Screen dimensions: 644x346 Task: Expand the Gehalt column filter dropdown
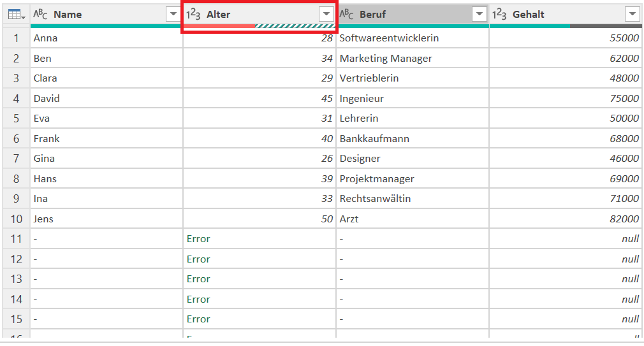tap(632, 15)
